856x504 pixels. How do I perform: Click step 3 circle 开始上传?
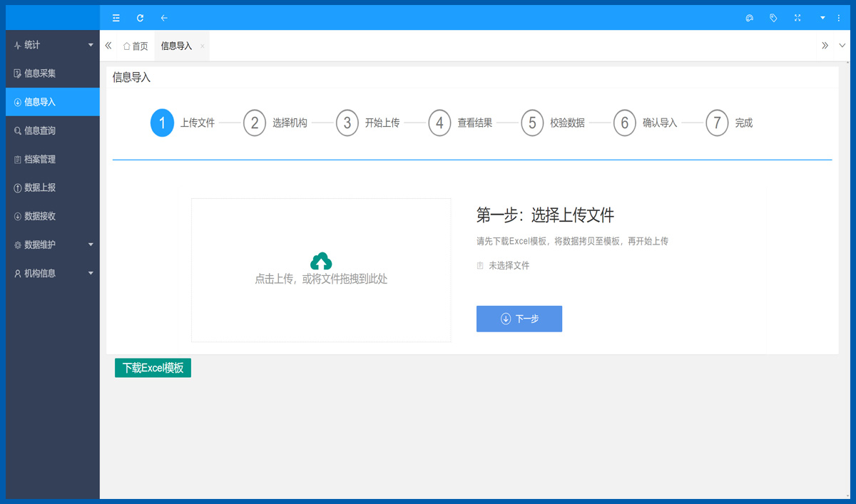coord(347,123)
